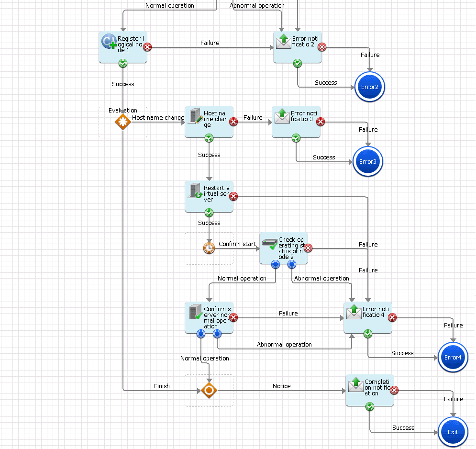
Task: Click Abnormal operation blue connector on Check operating status
Action: [292, 264]
